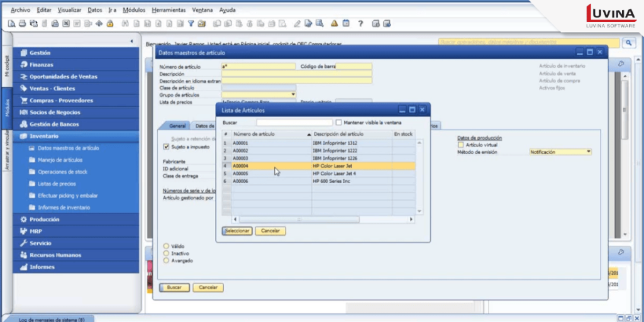This screenshot has height=322, width=644.
Task: Go to next record toolbar icon
Action: [169, 23]
